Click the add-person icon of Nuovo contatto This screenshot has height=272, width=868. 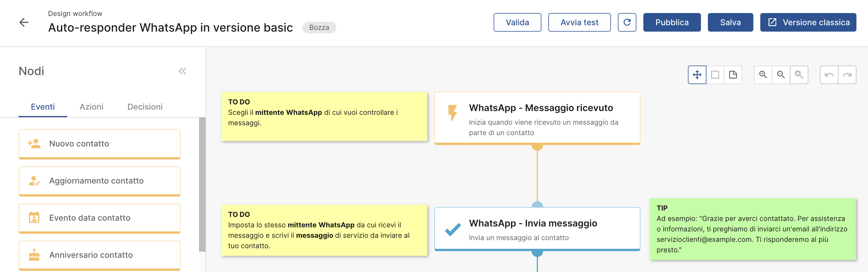pyautogui.click(x=34, y=144)
